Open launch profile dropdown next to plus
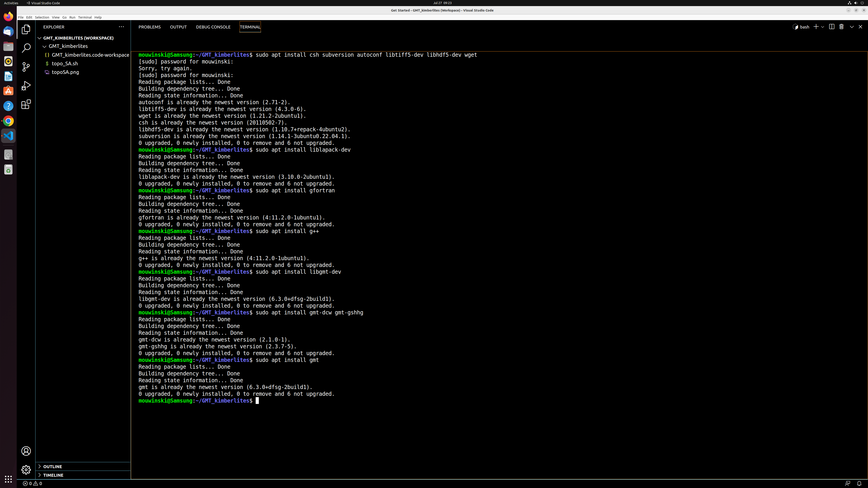This screenshot has width=868, height=488. [x=823, y=27]
